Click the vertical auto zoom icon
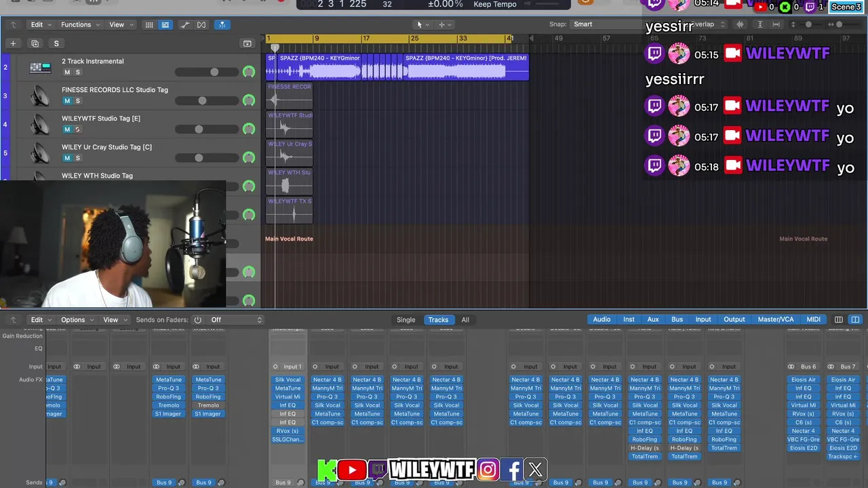The width and height of the screenshot is (868, 488). 759,24
